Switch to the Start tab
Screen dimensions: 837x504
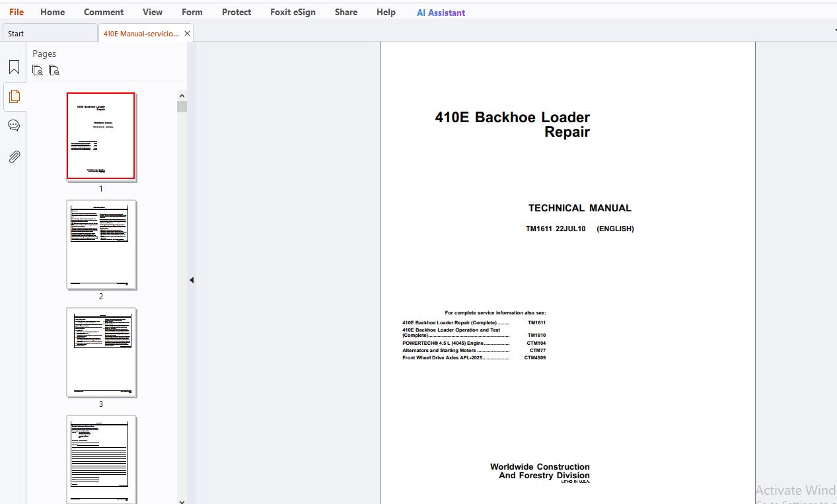point(50,33)
